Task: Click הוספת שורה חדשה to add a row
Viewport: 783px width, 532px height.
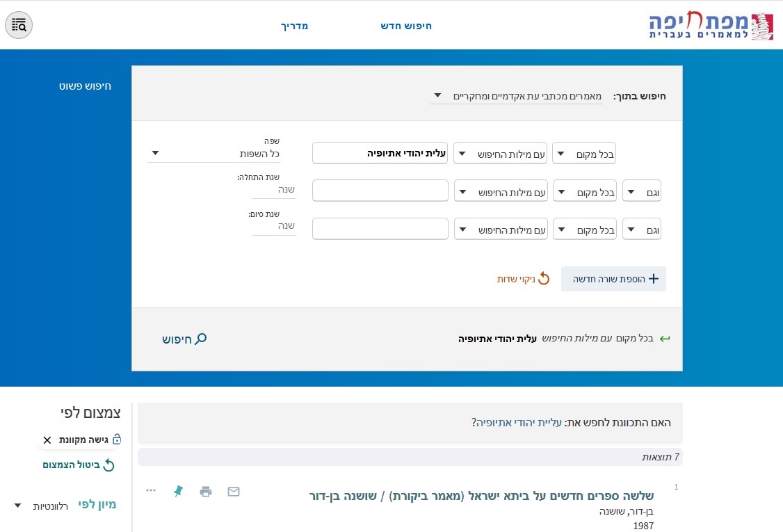Action: pyautogui.click(x=613, y=279)
